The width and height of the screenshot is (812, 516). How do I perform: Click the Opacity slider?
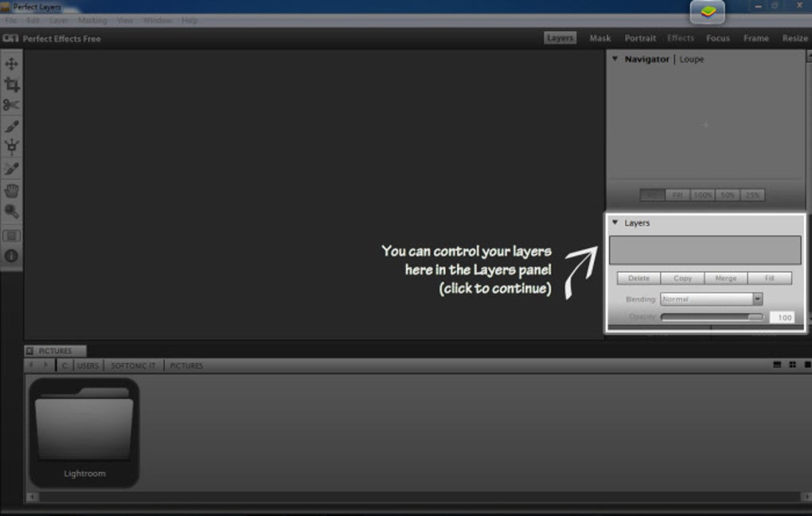712,317
